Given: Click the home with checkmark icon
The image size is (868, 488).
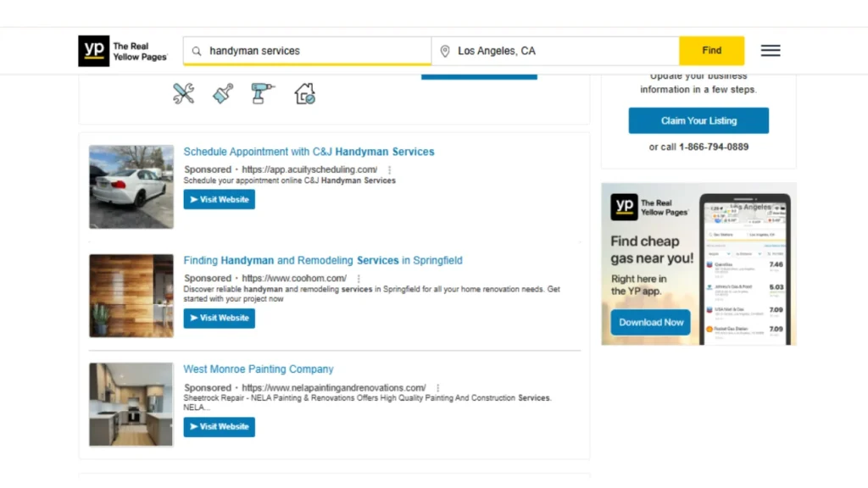Looking at the screenshot, I should (304, 94).
